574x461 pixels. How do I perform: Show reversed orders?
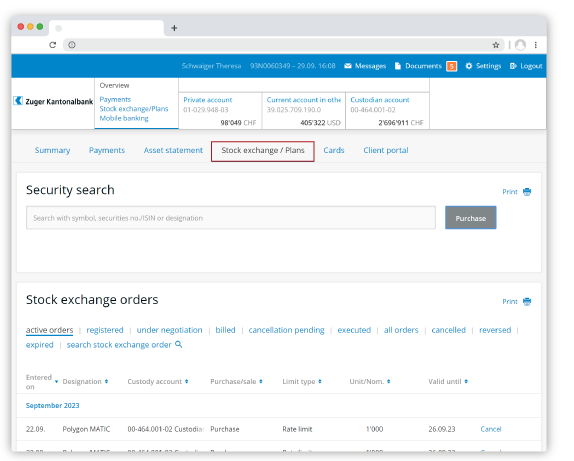[x=495, y=330]
